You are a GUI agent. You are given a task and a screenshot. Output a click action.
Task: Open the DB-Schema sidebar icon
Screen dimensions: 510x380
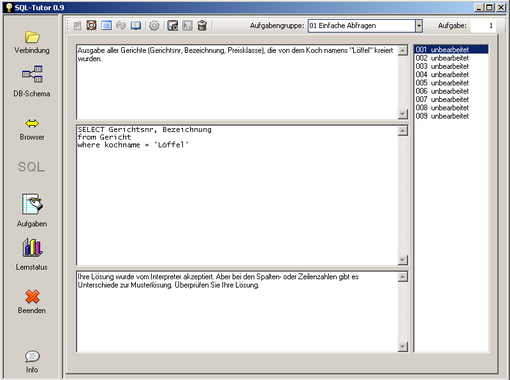(32, 74)
